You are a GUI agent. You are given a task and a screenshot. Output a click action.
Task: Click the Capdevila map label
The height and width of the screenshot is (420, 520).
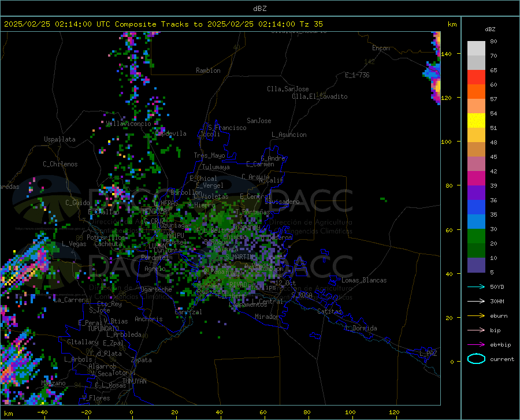click(171, 133)
